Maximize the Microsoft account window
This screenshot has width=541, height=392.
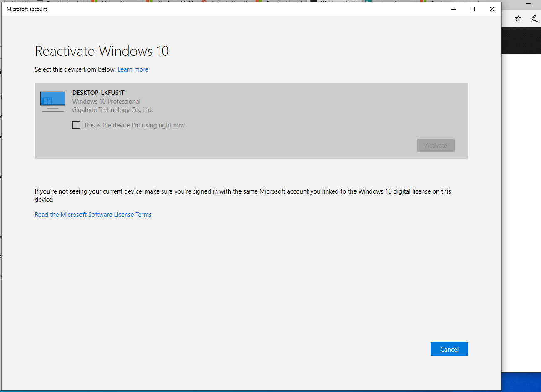point(473,9)
